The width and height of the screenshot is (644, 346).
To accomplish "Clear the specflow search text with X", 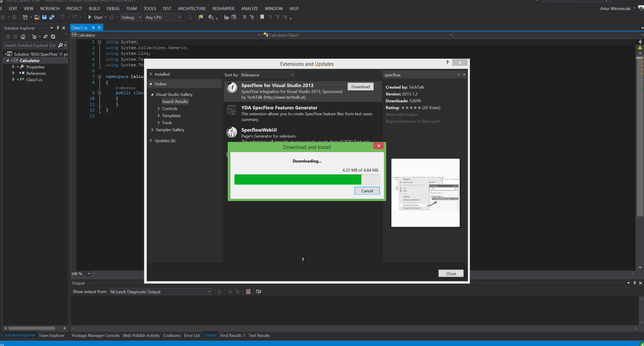I will [x=459, y=75].
